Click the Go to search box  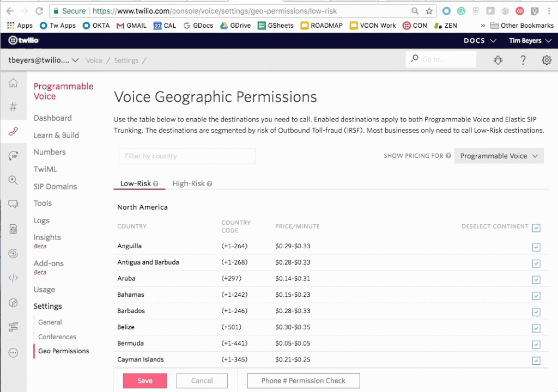441,59
